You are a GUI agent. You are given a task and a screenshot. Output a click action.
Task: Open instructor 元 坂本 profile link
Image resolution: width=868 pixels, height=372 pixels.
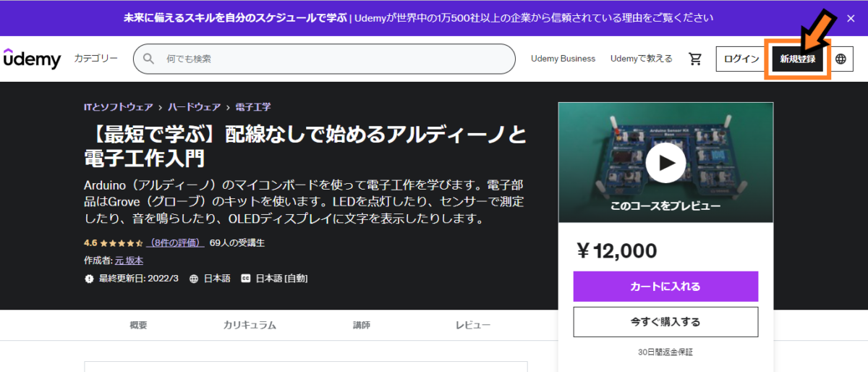pyautogui.click(x=129, y=261)
